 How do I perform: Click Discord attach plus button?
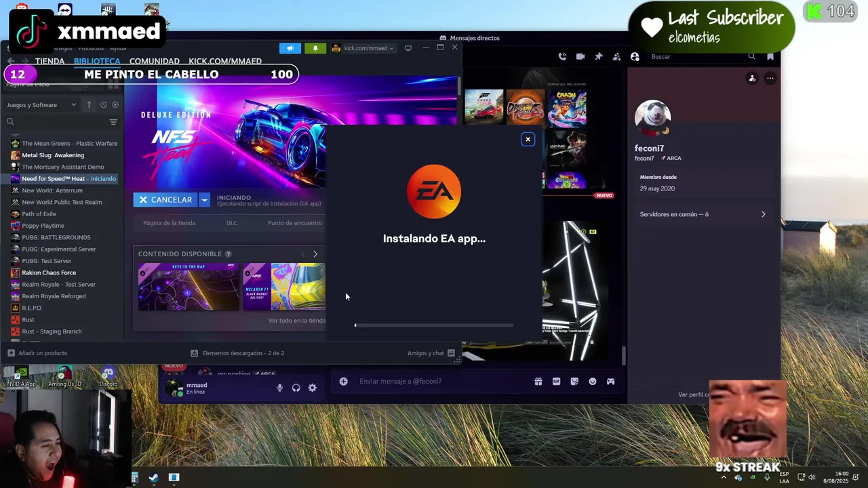coord(344,382)
